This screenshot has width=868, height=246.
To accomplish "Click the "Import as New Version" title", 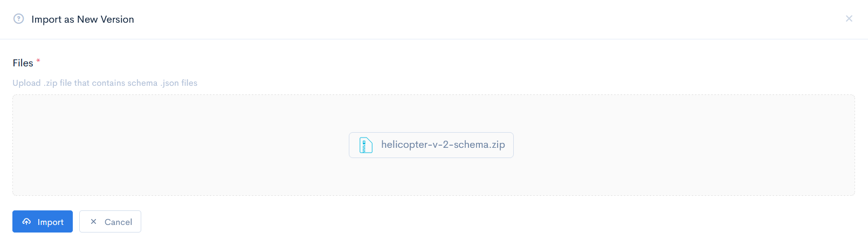I will [x=82, y=19].
